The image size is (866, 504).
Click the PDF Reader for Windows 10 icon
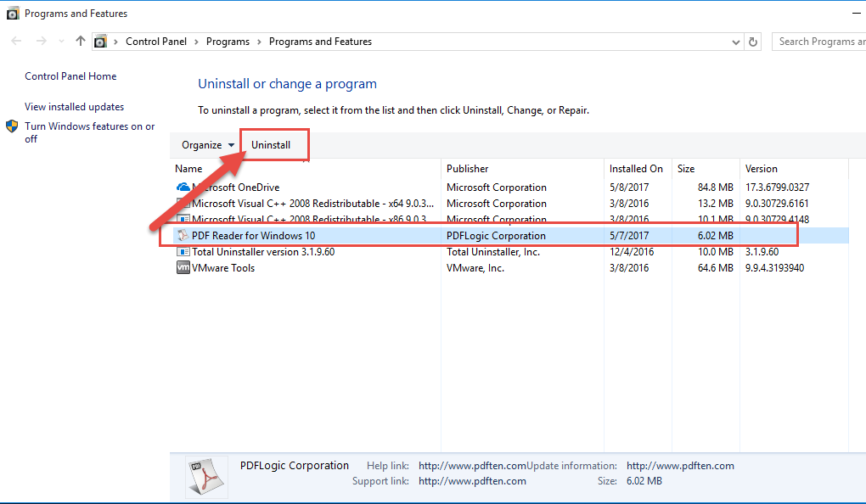pos(183,236)
